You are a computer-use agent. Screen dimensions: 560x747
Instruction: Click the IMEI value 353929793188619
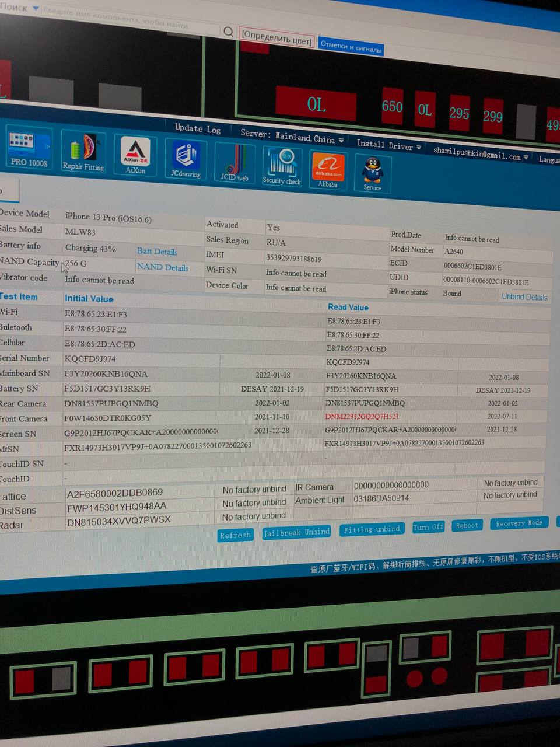[294, 259]
